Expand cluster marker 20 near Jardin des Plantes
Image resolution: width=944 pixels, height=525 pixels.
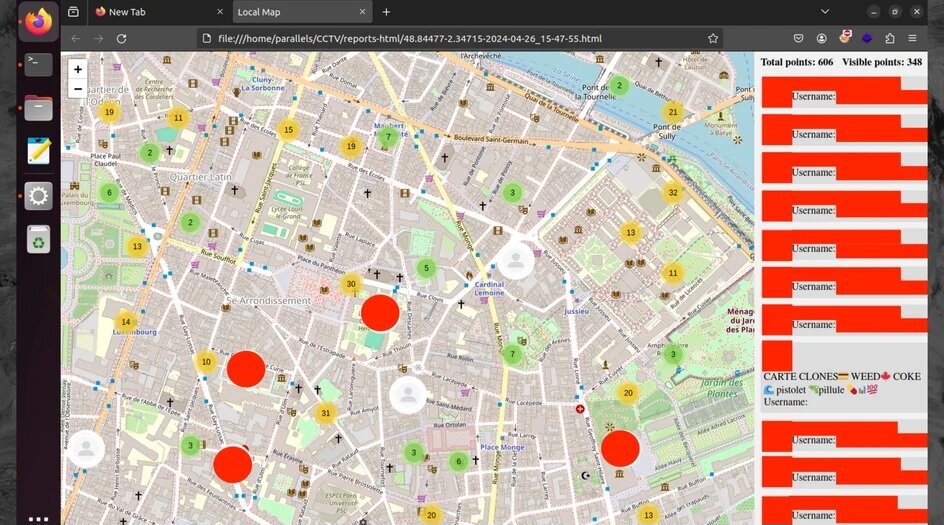pos(628,393)
